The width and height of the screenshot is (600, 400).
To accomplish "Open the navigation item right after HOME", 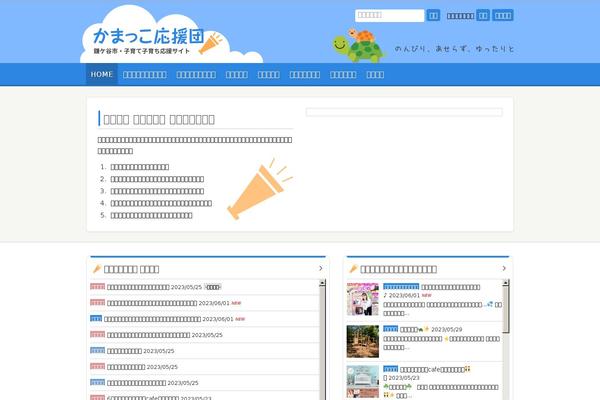I will [x=145, y=75].
